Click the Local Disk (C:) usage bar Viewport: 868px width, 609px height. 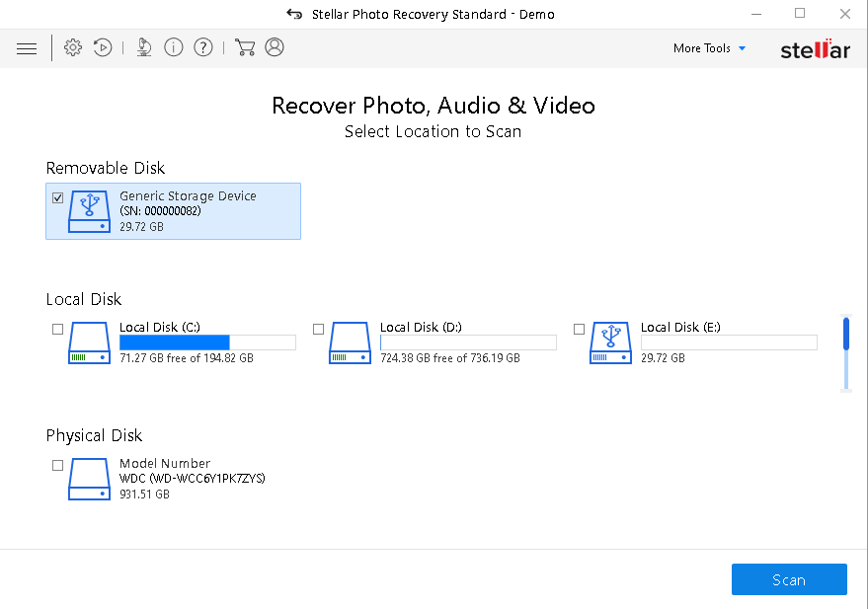point(207,343)
